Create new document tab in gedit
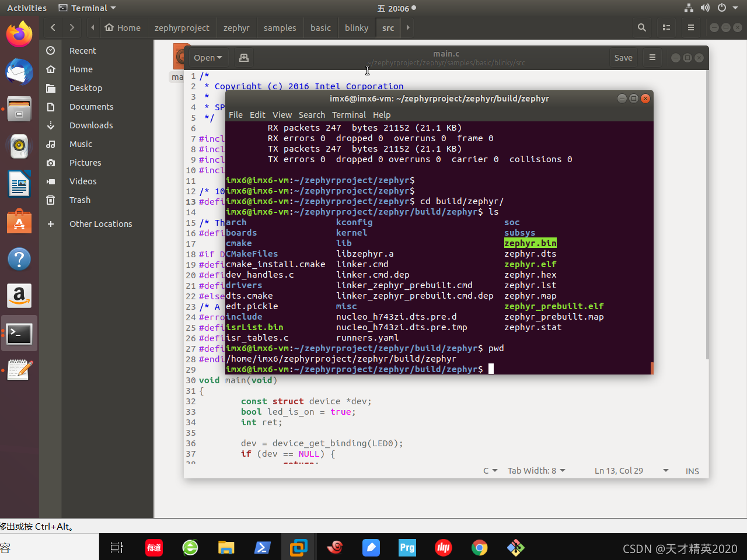 pyautogui.click(x=244, y=58)
